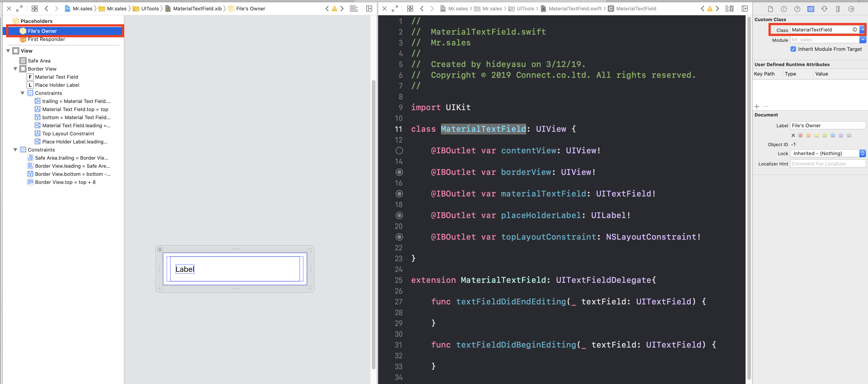The image size is (868, 384).
Task: Expand the xib editor to full size
Action: pyautogui.click(x=20, y=8)
